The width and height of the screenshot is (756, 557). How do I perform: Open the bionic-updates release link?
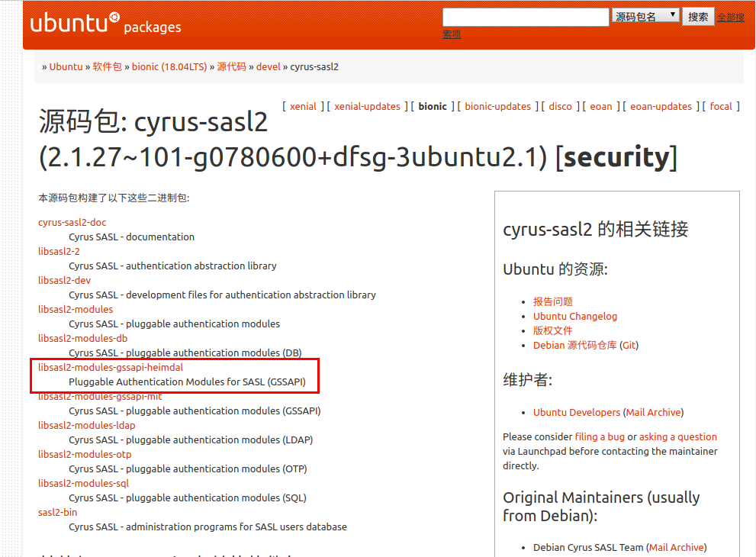(497, 106)
